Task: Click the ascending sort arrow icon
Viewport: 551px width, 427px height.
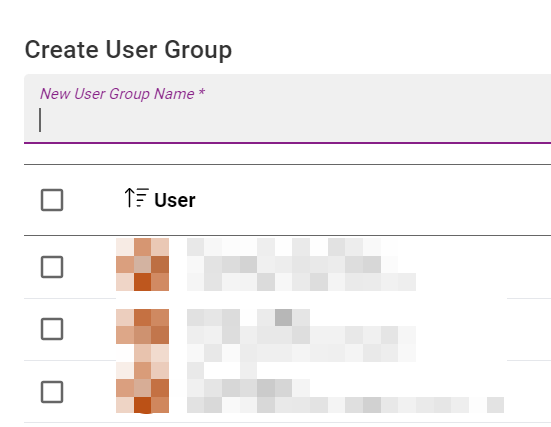Action: 137,198
